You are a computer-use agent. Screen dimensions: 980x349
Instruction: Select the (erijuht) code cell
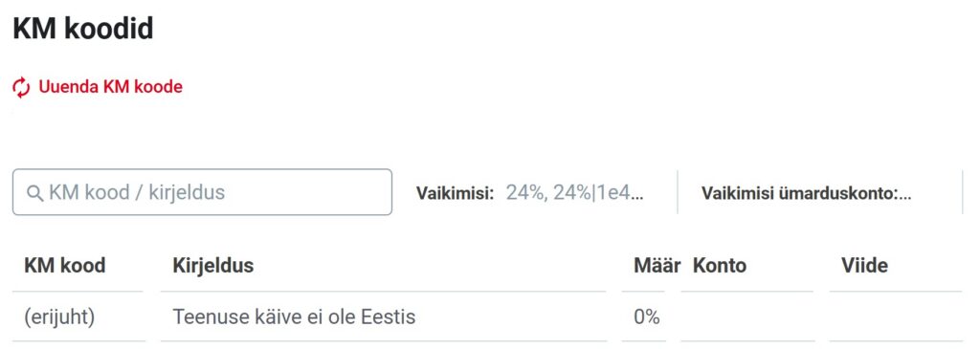pyautogui.click(x=59, y=317)
